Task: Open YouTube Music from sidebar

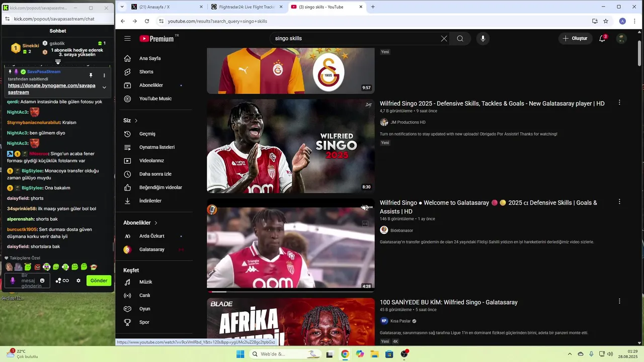Action: coord(156,99)
